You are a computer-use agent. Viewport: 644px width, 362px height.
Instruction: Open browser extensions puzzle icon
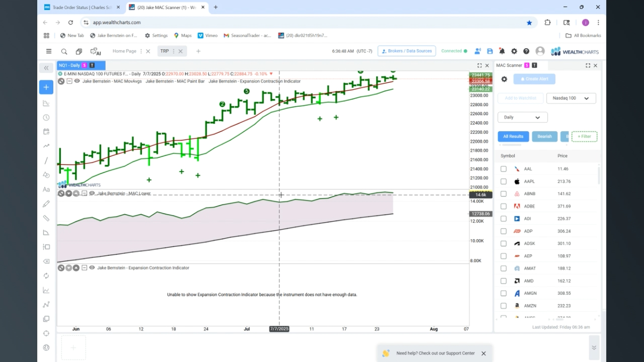[547, 22]
